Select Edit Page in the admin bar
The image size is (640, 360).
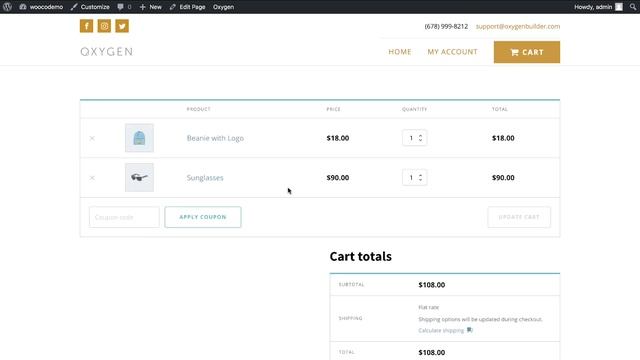(188, 7)
